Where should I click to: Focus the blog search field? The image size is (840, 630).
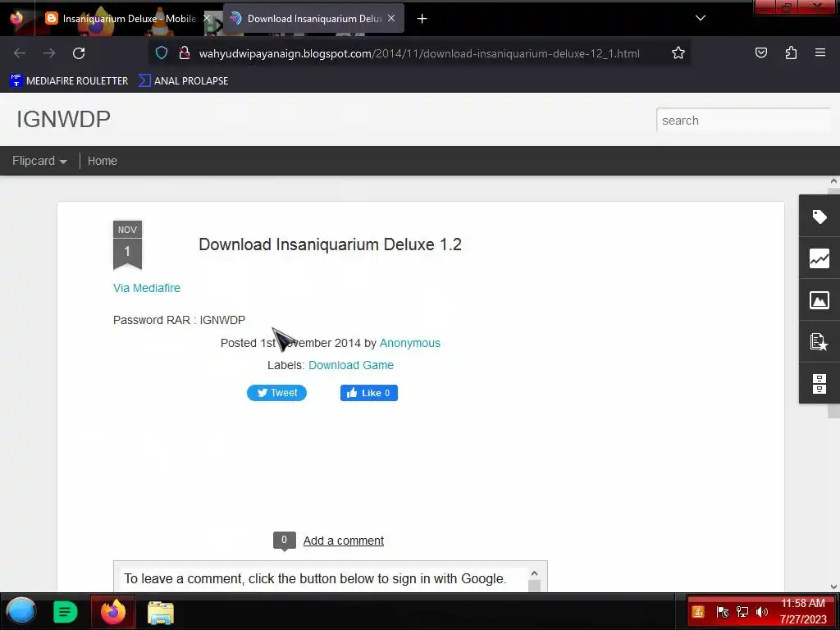click(743, 121)
